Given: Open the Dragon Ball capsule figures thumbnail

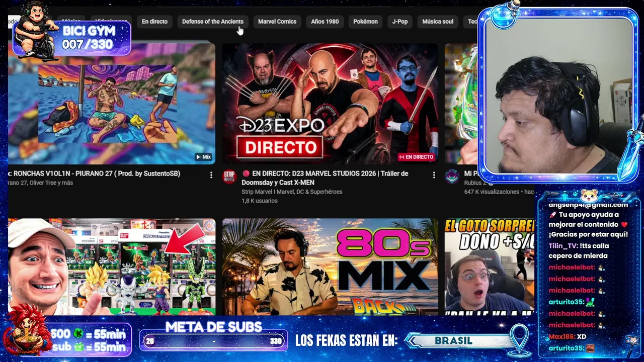Looking at the screenshot, I should [x=112, y=266].
